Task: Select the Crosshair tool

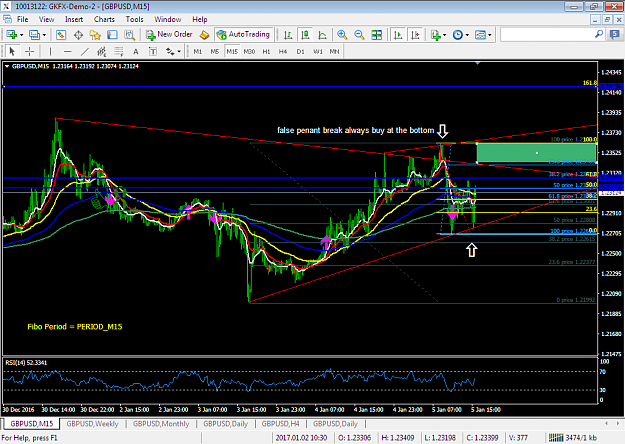Action: (29, 51)
